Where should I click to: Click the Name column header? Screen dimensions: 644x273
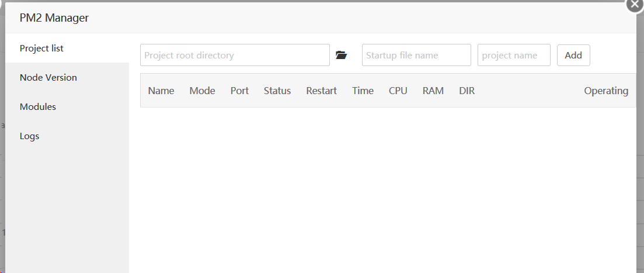click(161, 91)
